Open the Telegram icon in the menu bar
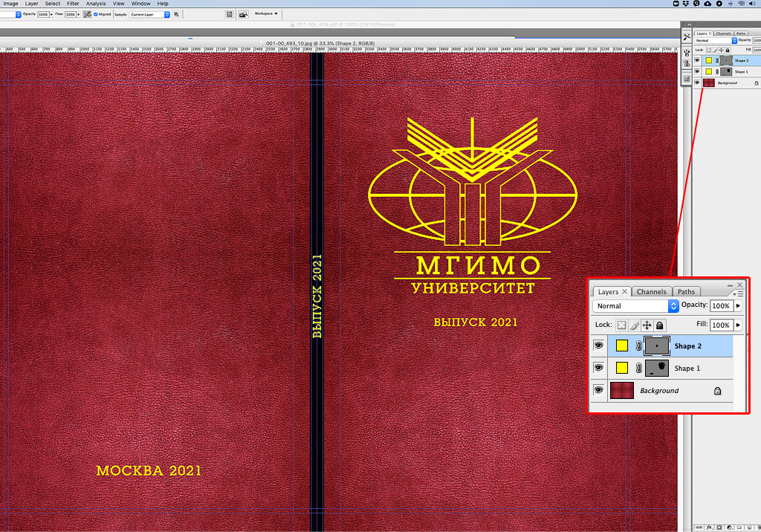Image resolution: width=761 pixels, height=532 pixels. [719, 4]
